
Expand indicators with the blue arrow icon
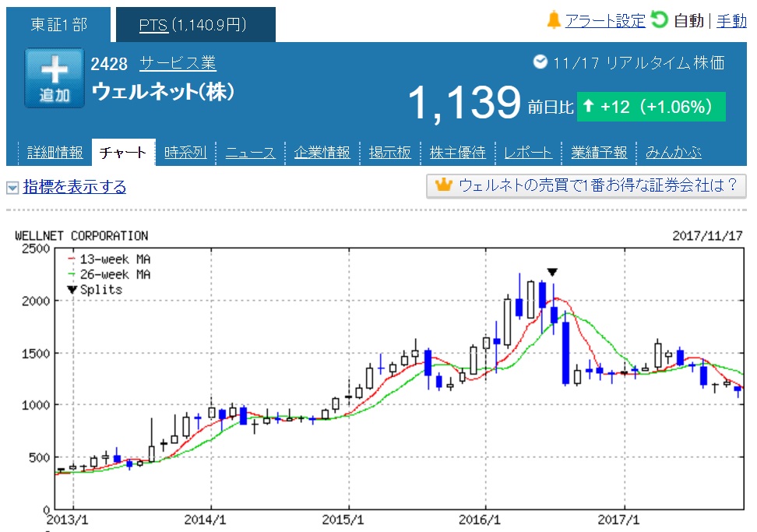(12, 187)
